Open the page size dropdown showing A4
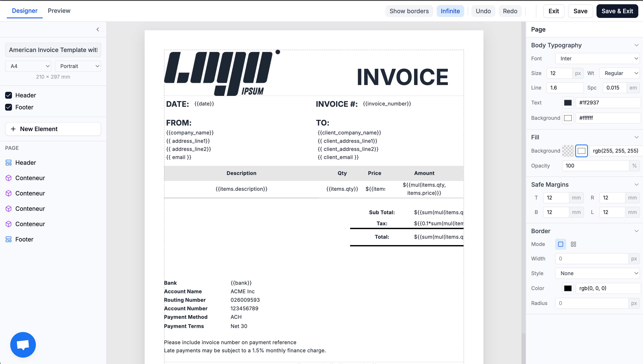Viewport: 643px width, 364px height. (28, 66)
